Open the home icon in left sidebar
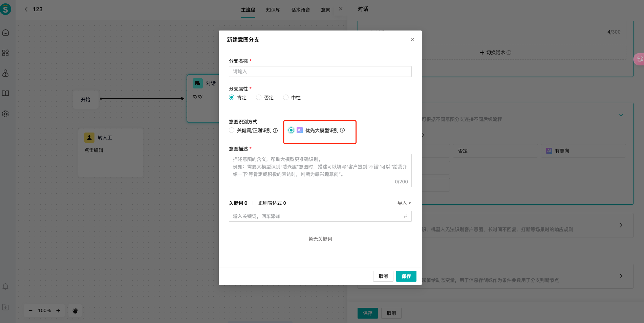Viewport: 644px width, 323px height. point(5,33)
